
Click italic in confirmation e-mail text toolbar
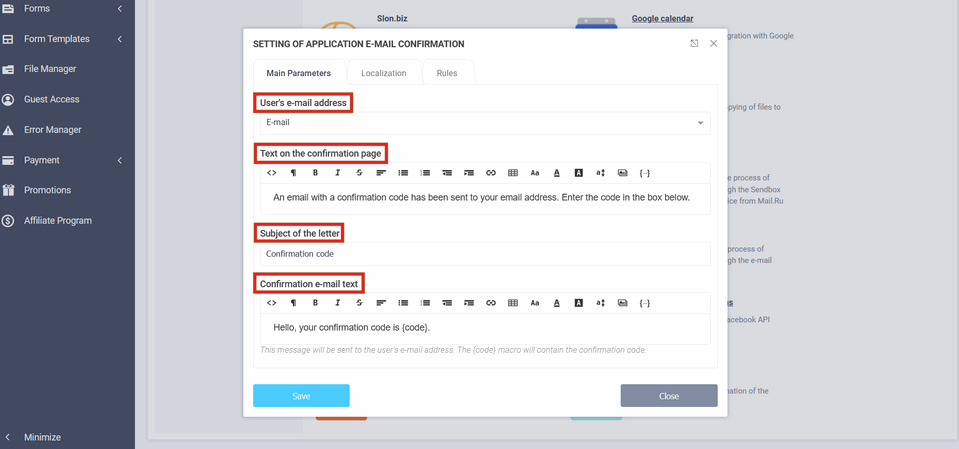coord(337,303)
